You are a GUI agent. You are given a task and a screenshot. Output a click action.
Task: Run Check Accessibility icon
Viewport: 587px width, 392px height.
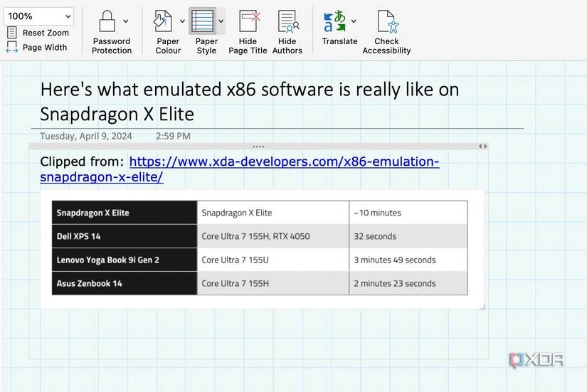tap(388, 21)
